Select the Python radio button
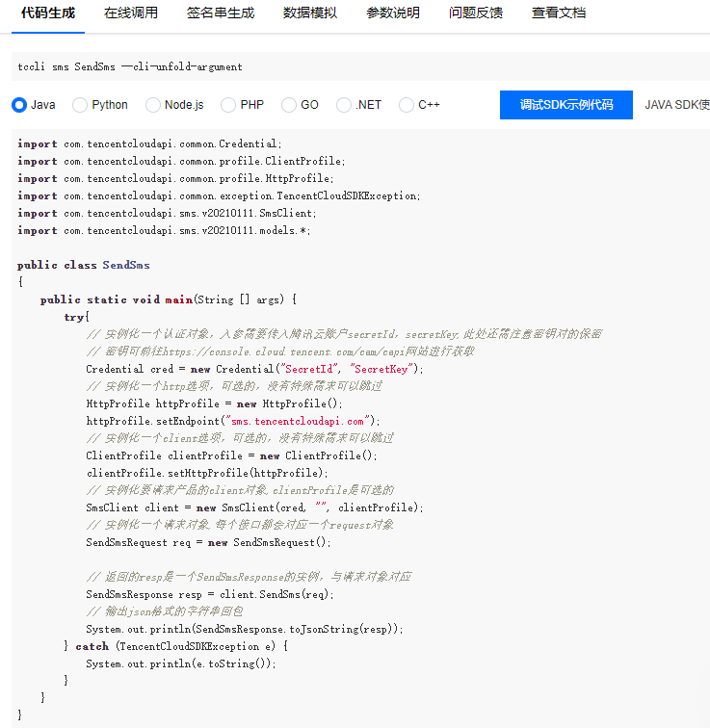Viewport: 710px width, 728px height. (x=80, y=105)
